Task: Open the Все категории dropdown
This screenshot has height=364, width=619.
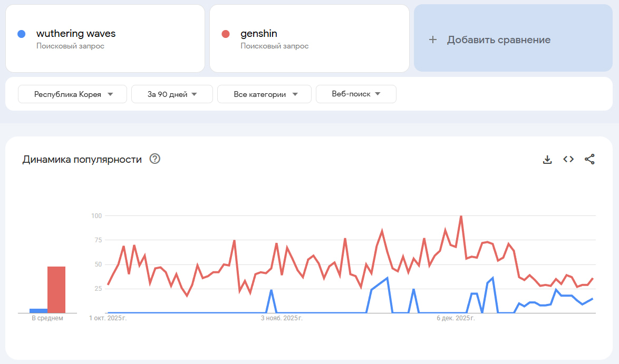Action: 265,94
